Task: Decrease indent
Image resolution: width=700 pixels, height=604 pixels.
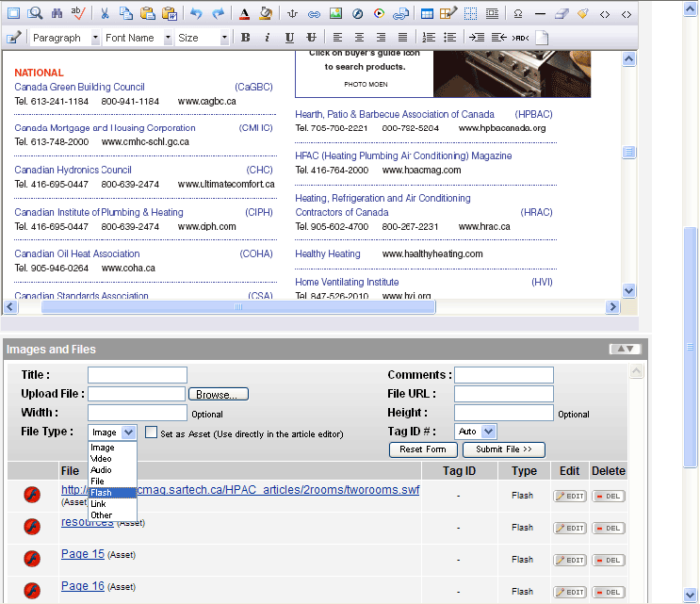Action: [x=498, y=38]
